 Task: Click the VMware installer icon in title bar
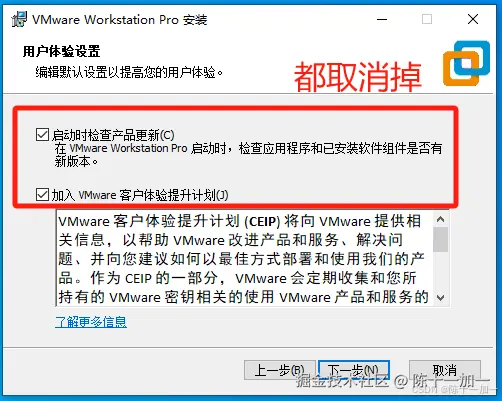19,19
